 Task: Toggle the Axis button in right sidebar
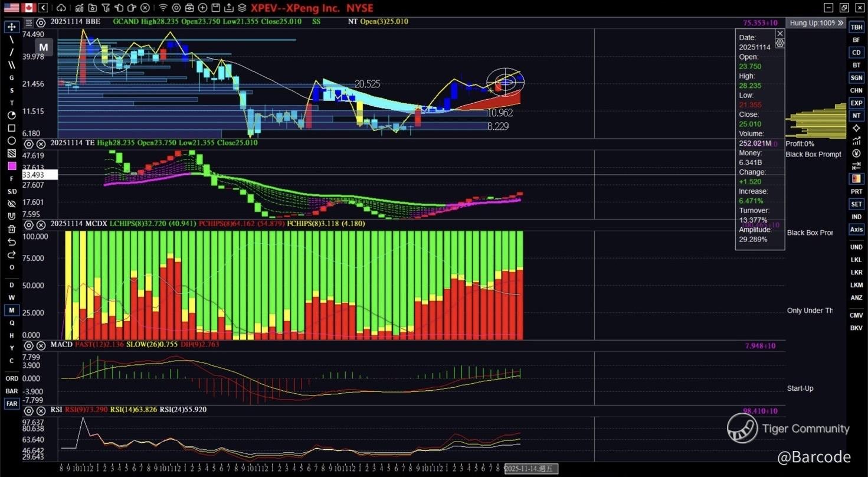pos(856,229)
